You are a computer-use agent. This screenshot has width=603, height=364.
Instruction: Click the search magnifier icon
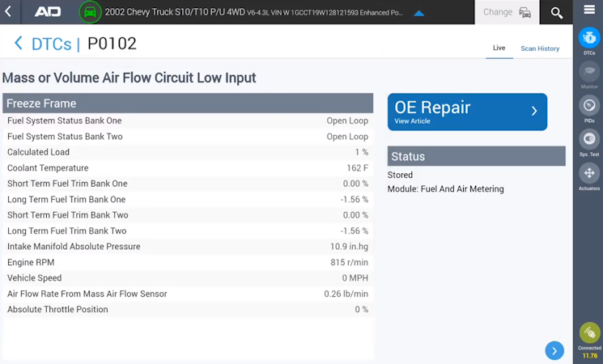[x=557, y=12]
